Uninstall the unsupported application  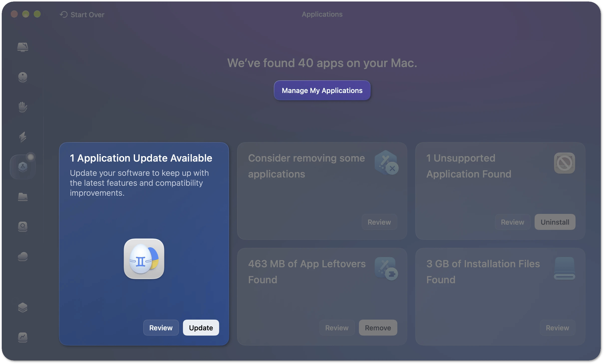[555, 222]
